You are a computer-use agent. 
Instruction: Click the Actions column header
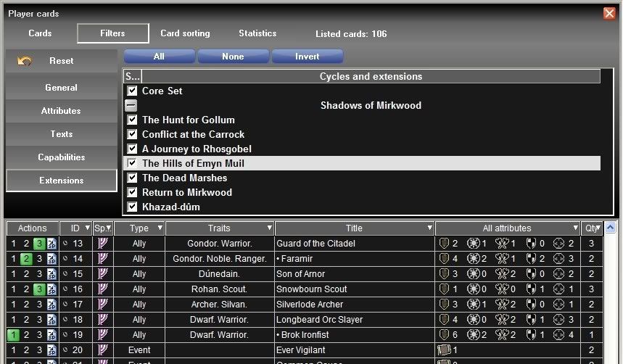[x=33, y=228]
